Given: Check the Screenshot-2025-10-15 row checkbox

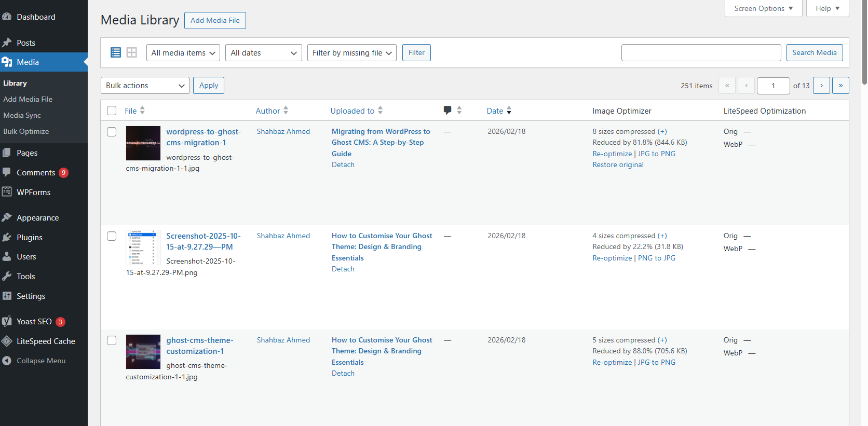Looking at the screenshot, I should (112, 236).
